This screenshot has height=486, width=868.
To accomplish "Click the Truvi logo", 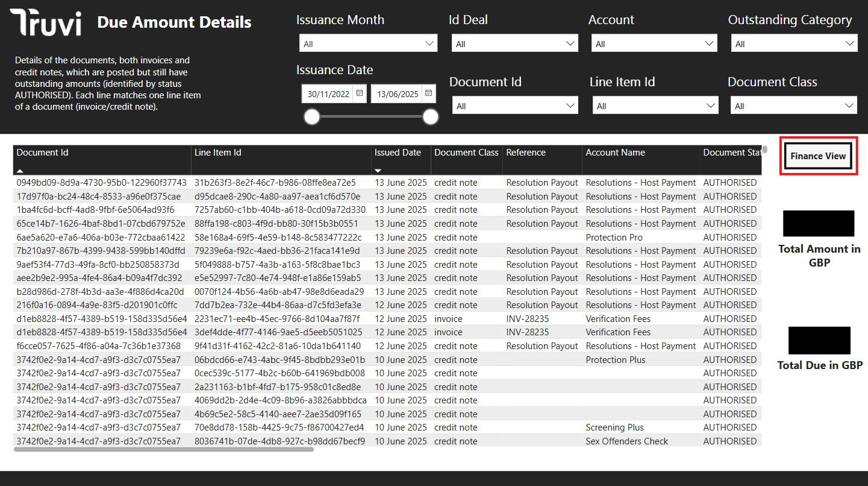I will tap(46, 23).
